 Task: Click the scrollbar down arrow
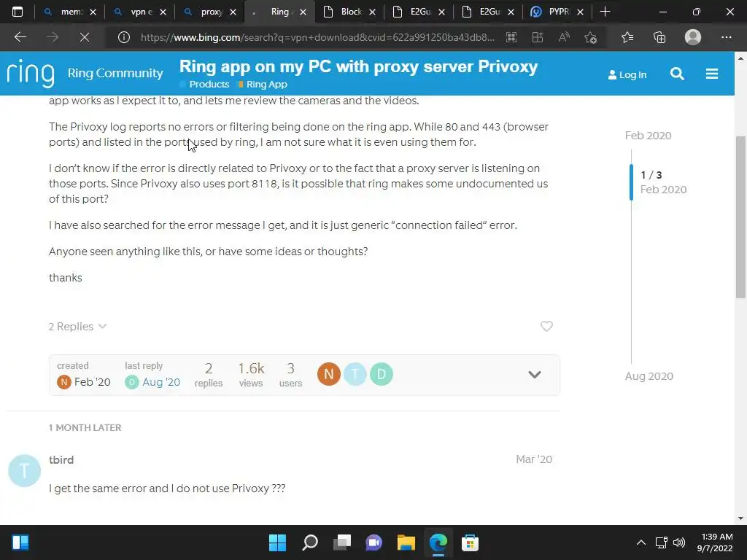pyautogui.click(x=740, y=518)
